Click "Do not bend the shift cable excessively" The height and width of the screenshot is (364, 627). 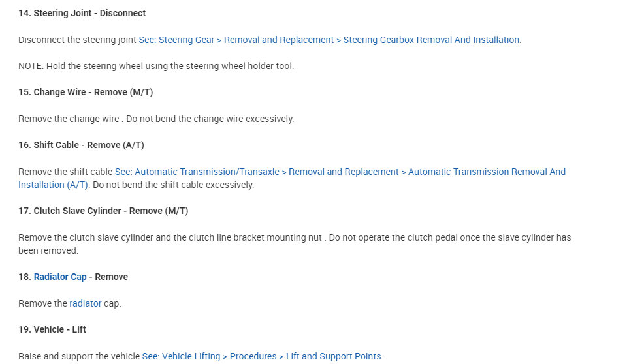pyautogui.click(x=173, y=185)
